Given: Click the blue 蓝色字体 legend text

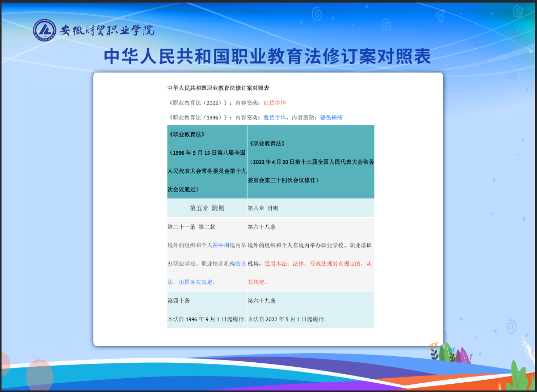Looking at the screenshot, I should coord(274,117).
